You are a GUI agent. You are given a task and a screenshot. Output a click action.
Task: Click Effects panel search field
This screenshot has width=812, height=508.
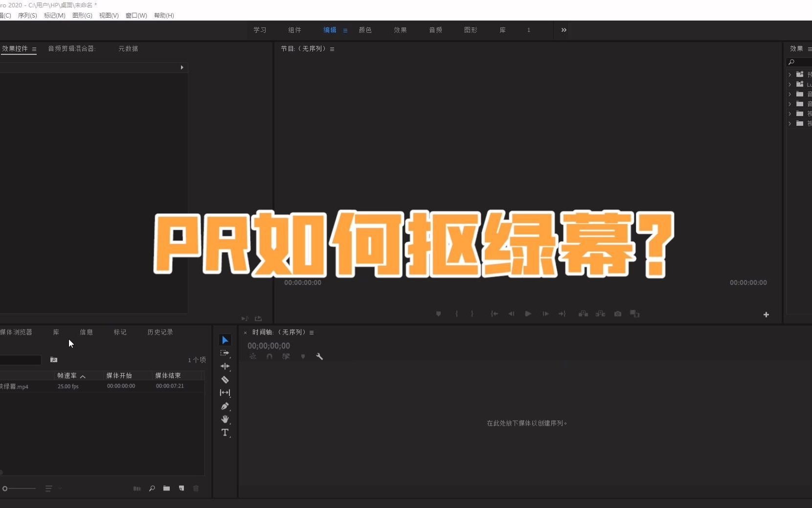(x=799, y=62)
